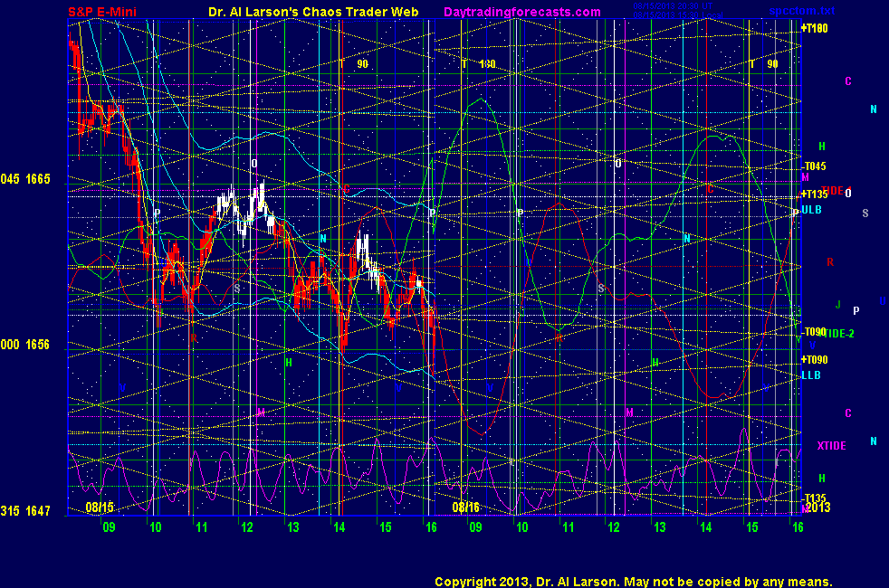The width and height of the screenshot is (889, 588).
Task: Click the magenta 'XTIDE' legend label
Action: tap(831, 446)
